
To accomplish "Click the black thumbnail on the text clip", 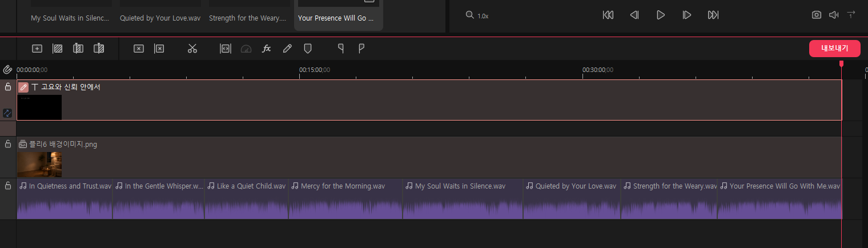I will 39,107.
